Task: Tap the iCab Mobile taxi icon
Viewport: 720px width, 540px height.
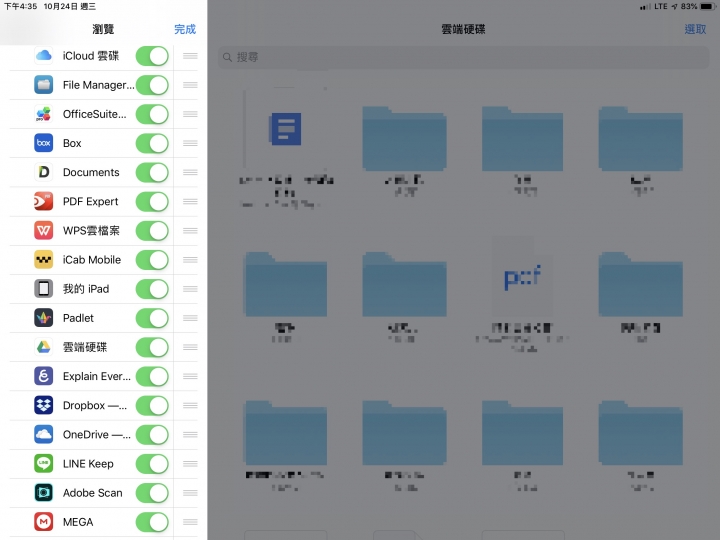Action: tap(44, 259)
